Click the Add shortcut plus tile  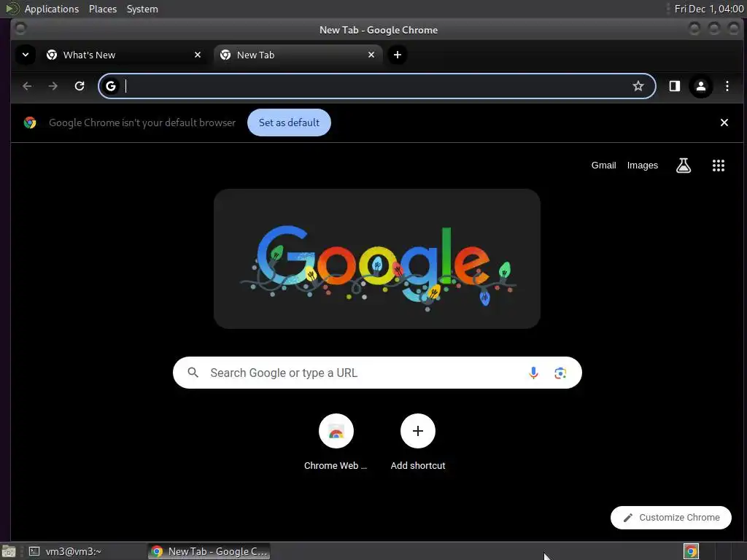pyautogui.click(x=418, y=443)
